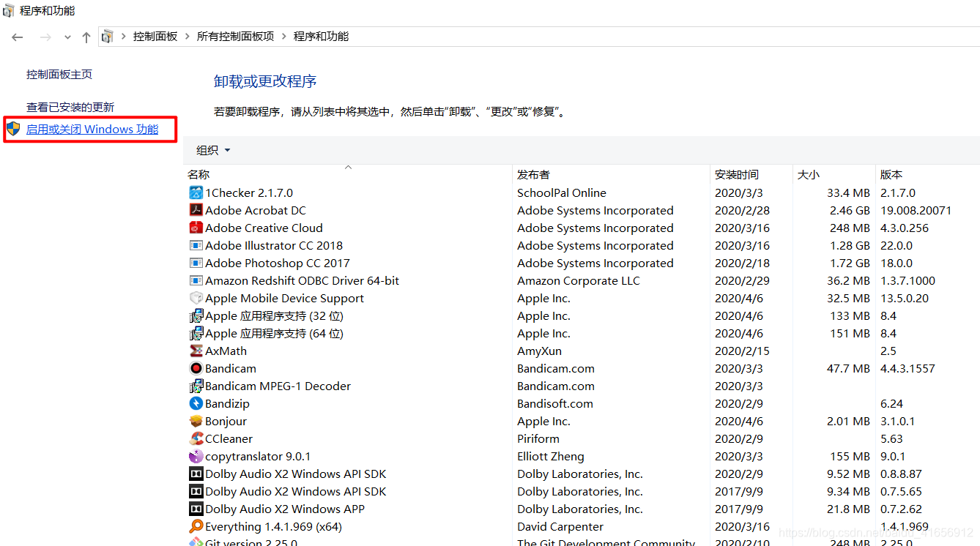Sort by the 发布者 column header
Image resolution: width=980 pixels, height=546 pixels.
pyautogui.click(x=533, y=174)
